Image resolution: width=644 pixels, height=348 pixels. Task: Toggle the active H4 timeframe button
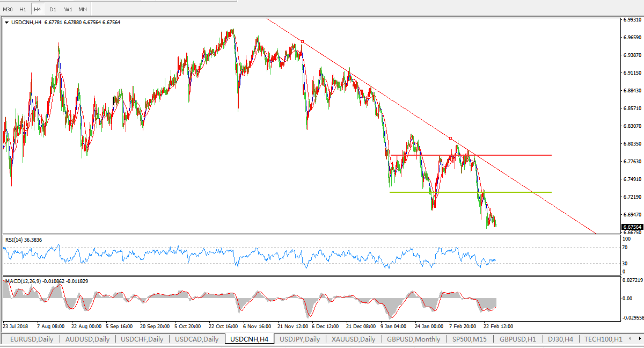coord(37,10)
